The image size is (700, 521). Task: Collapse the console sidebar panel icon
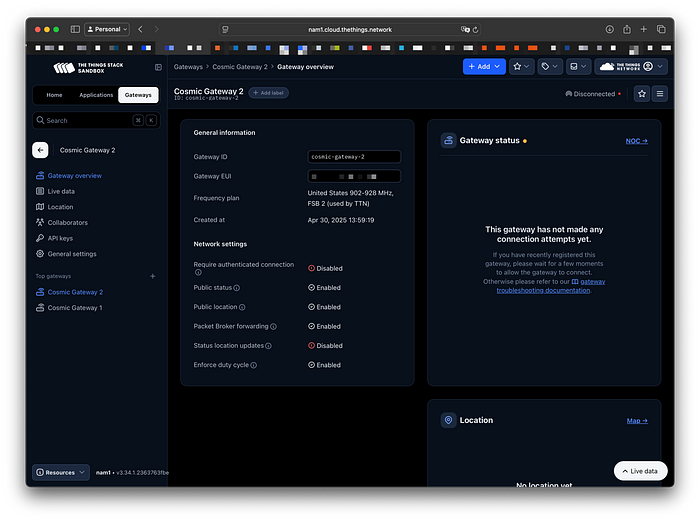[158, 67]
